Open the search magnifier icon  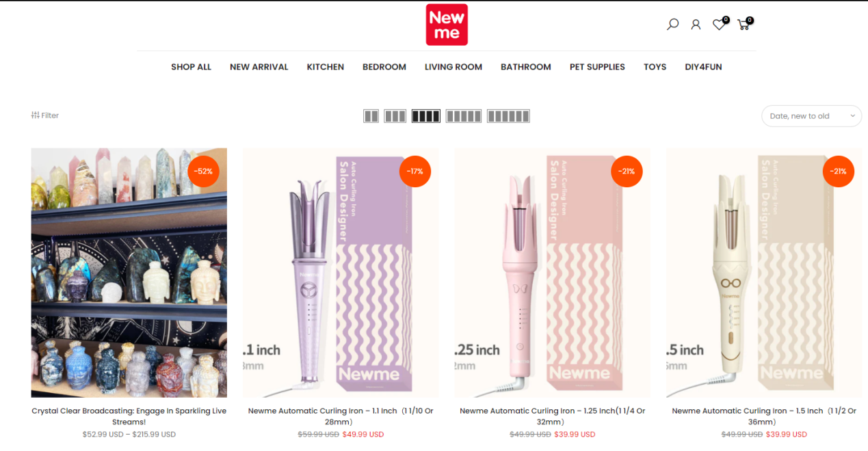(673, 25)
